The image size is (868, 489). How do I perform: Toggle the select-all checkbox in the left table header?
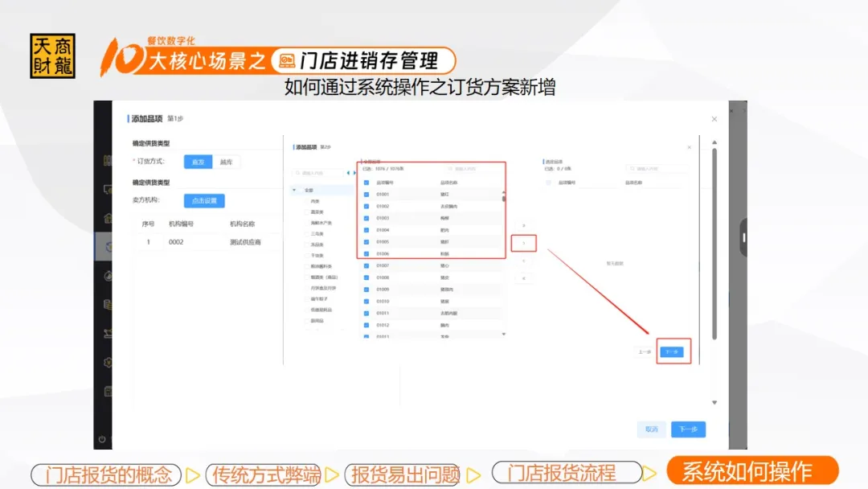pos(366,183)
